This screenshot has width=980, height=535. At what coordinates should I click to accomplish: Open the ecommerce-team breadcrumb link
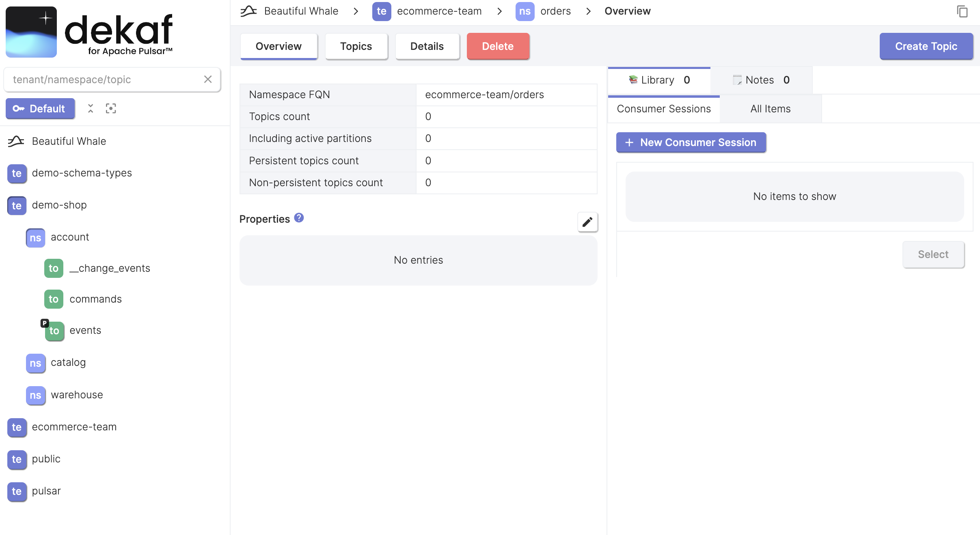[439, 11]
